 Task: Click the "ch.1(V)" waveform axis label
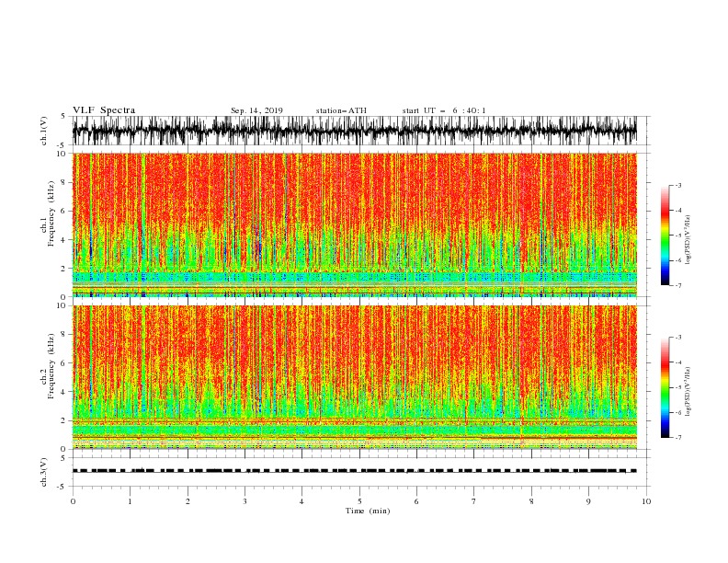click(x=44, y=131)
